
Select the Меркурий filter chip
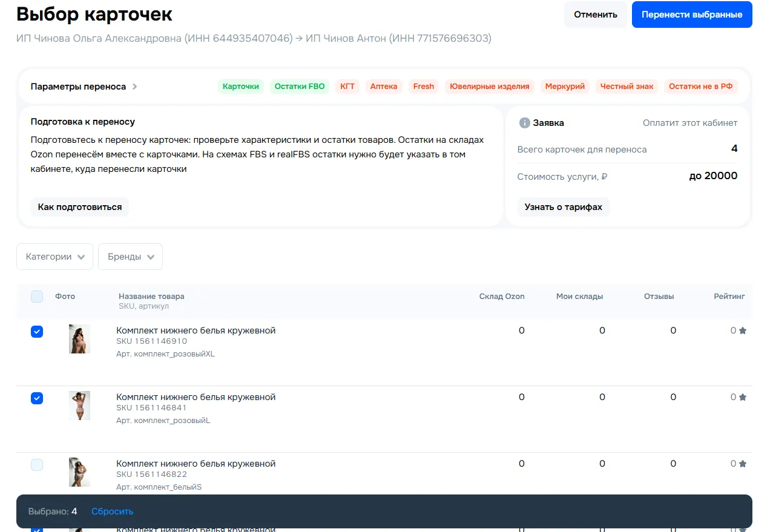564,86
